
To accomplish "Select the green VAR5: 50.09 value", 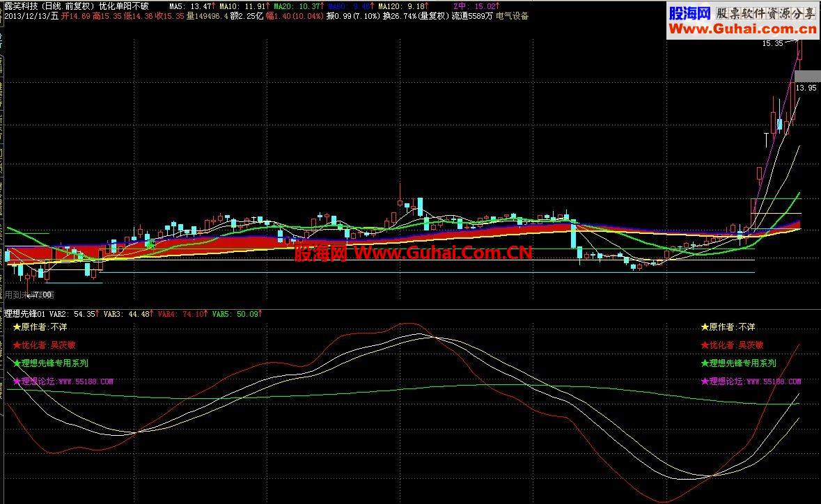I will pyautogui.click(x=237, y=314).
